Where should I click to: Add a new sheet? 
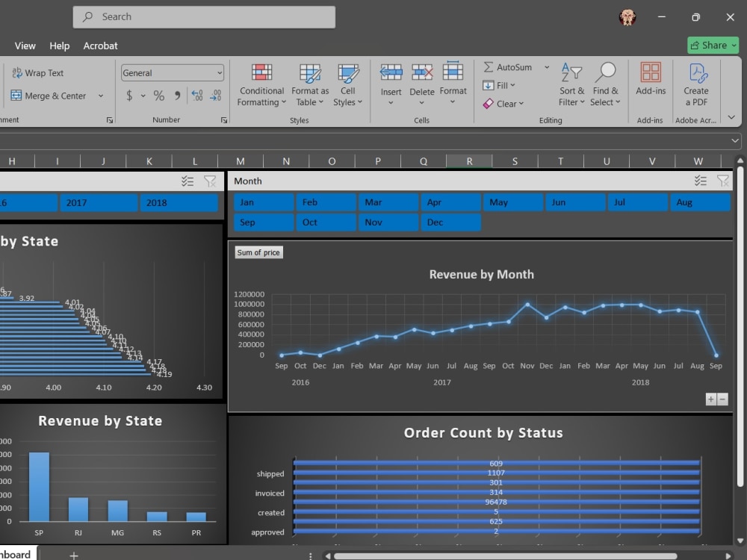point(74,556)
